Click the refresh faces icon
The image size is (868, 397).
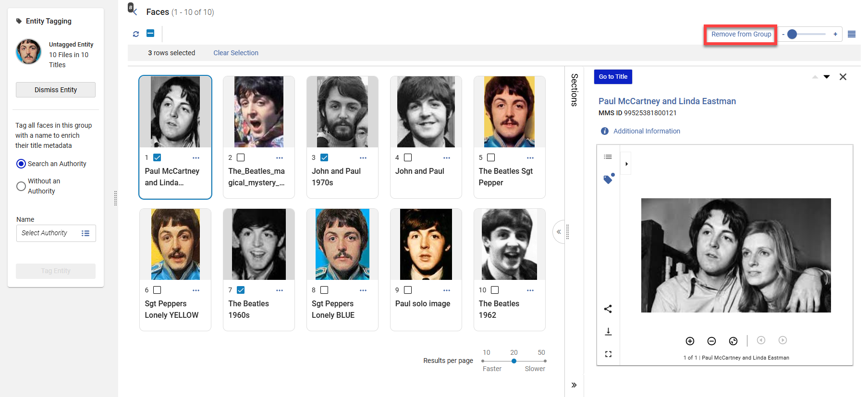coord(136,34)
